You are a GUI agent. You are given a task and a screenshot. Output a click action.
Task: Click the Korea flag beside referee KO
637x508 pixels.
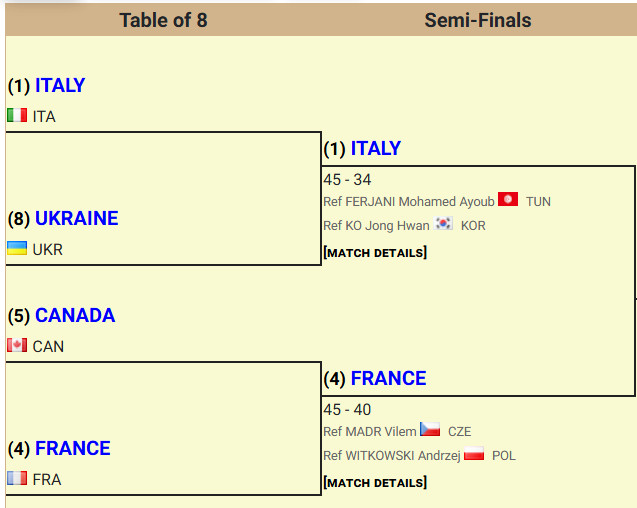(443, 225)
